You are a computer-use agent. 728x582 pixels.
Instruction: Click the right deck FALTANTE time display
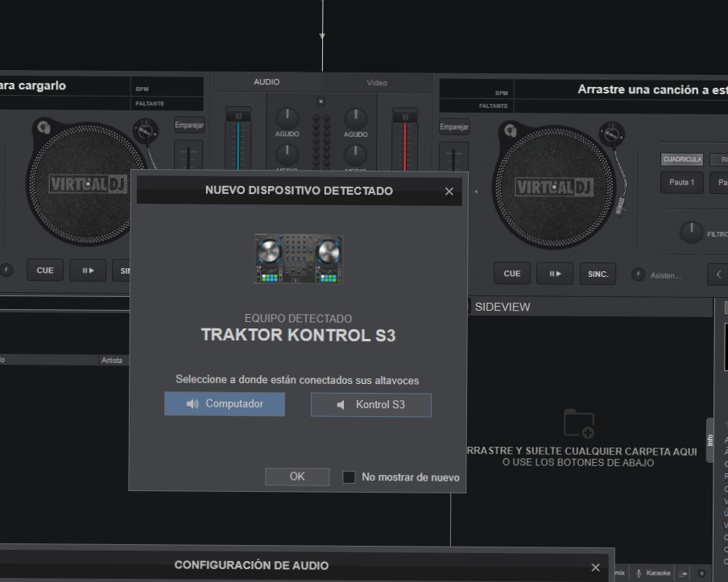pos(477,105)
